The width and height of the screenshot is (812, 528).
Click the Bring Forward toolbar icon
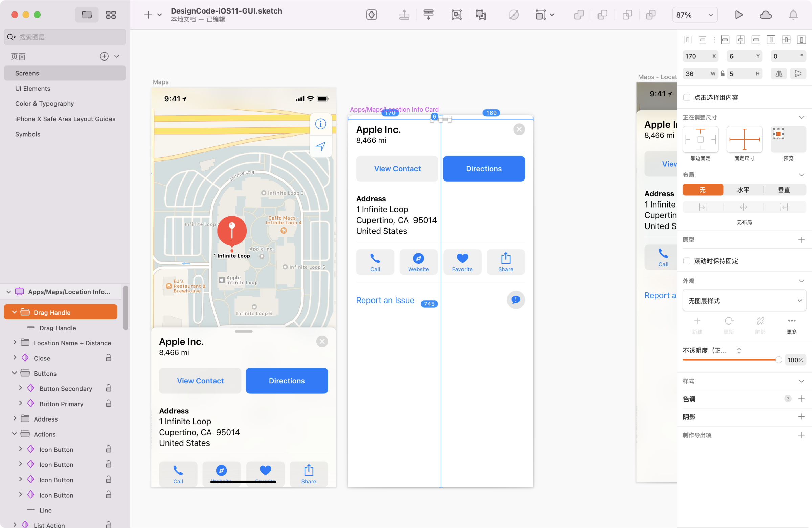[x=404, y=15]
